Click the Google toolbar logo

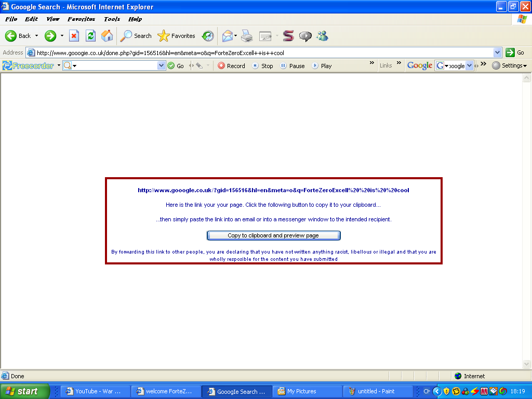(x=420, y=65)
